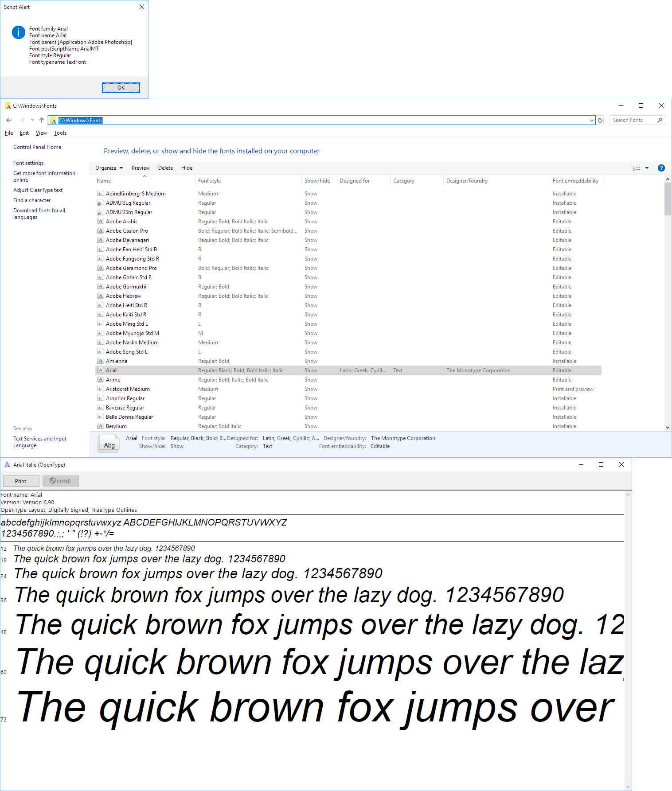Open Control Panel Home link
Image resolution: width=672 pixels, height=791 pixels.
tap(37, 147)
